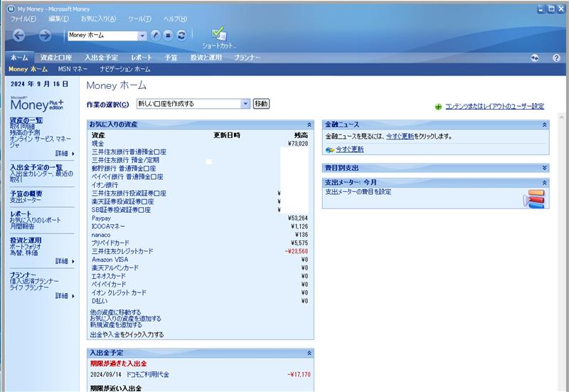Switch to the レポート tab
The image size is (569, 392).
pos(142,58)
